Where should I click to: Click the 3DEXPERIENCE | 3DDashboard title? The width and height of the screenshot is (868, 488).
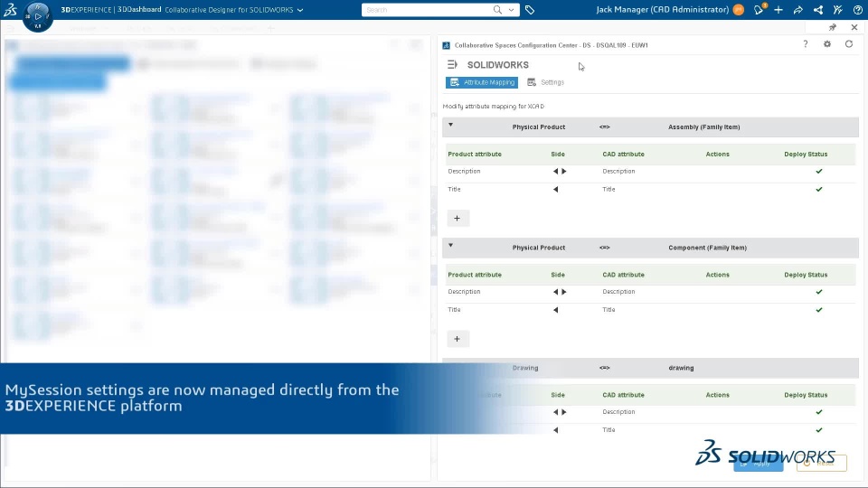click(110, 9)
